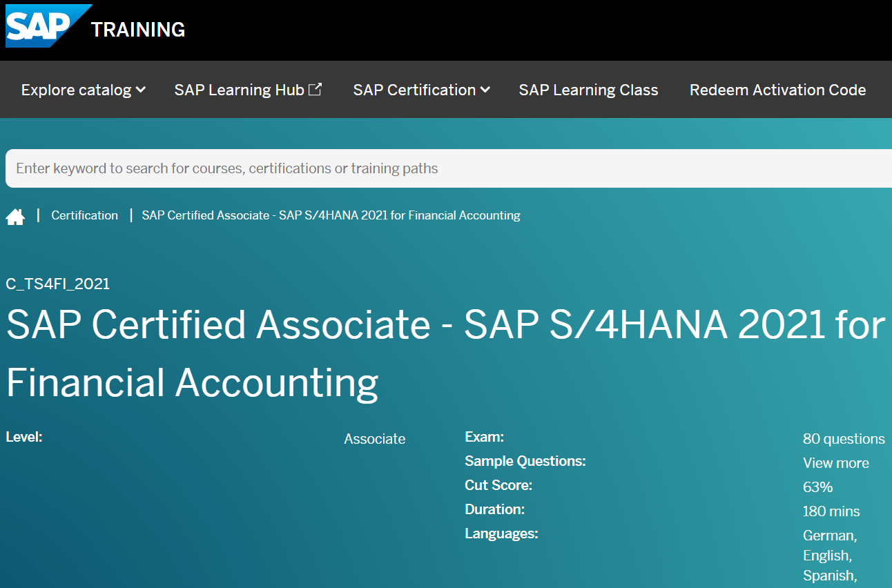The height and width of the screenshot is (588, 892).
Task: Focus the keyword search field
Action: [x=449, y=168]
